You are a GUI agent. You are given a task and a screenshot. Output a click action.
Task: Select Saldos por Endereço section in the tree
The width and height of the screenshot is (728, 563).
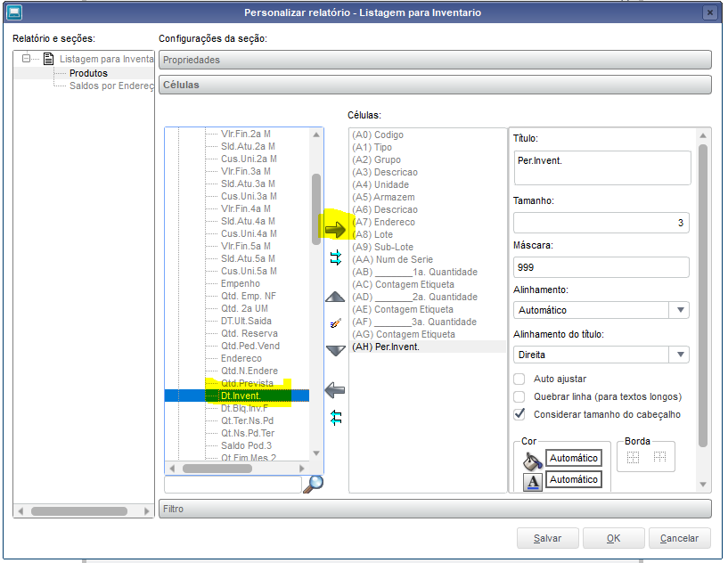(111, 86)
